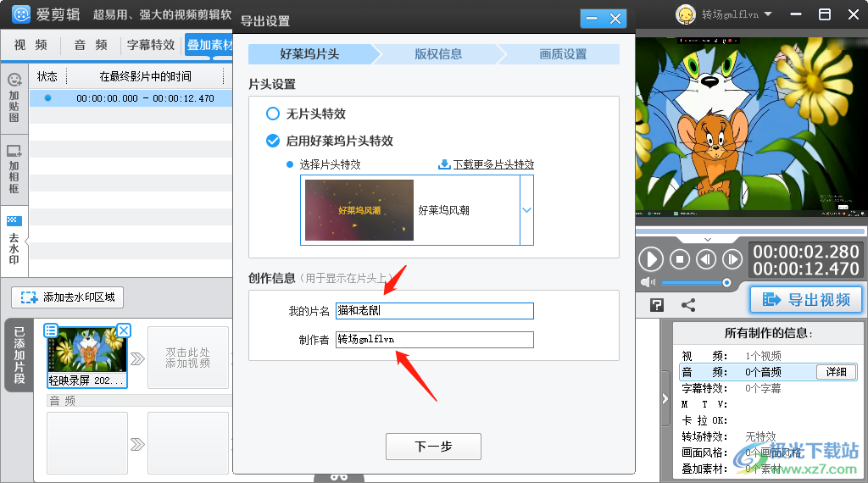Click the 双击此处添加视频 placeholder slot

point(188,358)
